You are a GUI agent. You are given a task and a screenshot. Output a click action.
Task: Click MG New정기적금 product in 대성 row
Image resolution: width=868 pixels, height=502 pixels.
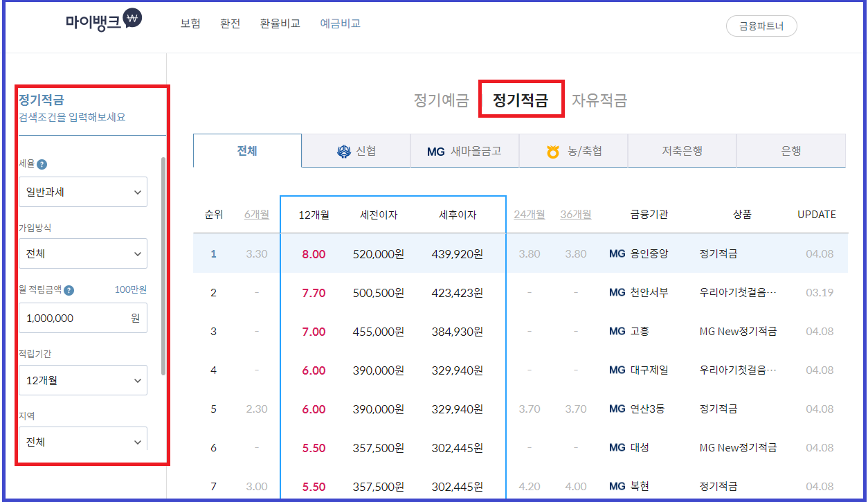click(x=738, y=448)
